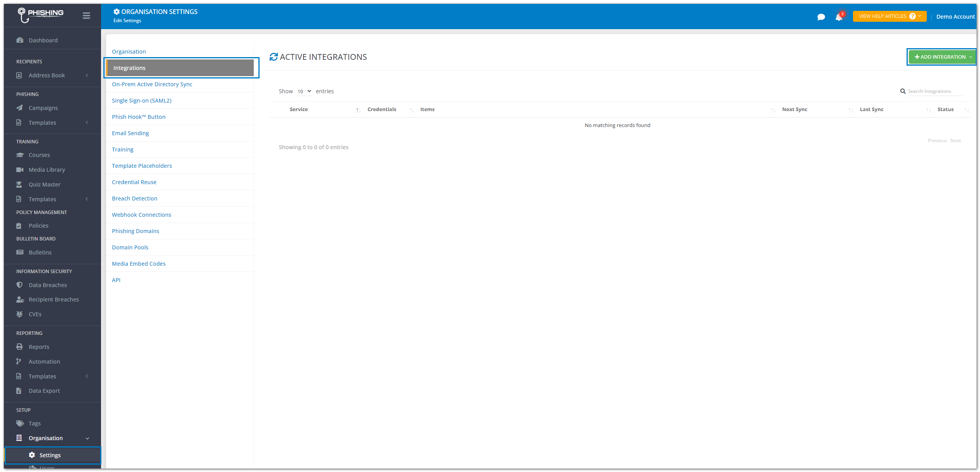This screenshot has height=472, width=980.
Task: Open the chat messages icon
Action: pos(821,17)
